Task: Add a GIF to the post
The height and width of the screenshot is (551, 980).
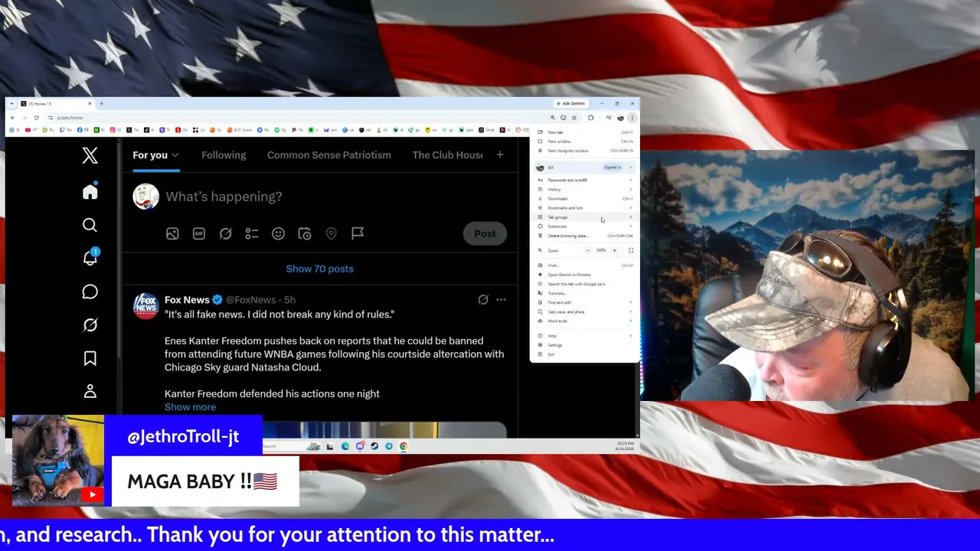Action: click(198, 233)
